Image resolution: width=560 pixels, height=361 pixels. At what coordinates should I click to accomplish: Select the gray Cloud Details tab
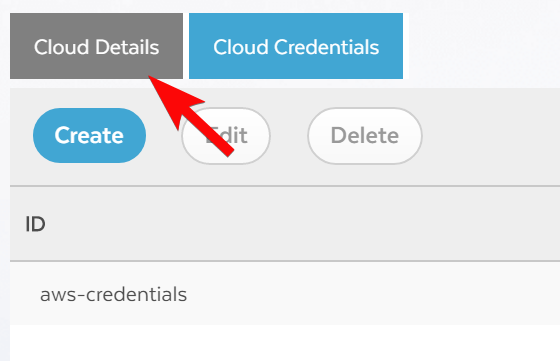click(x=96, y=46)
